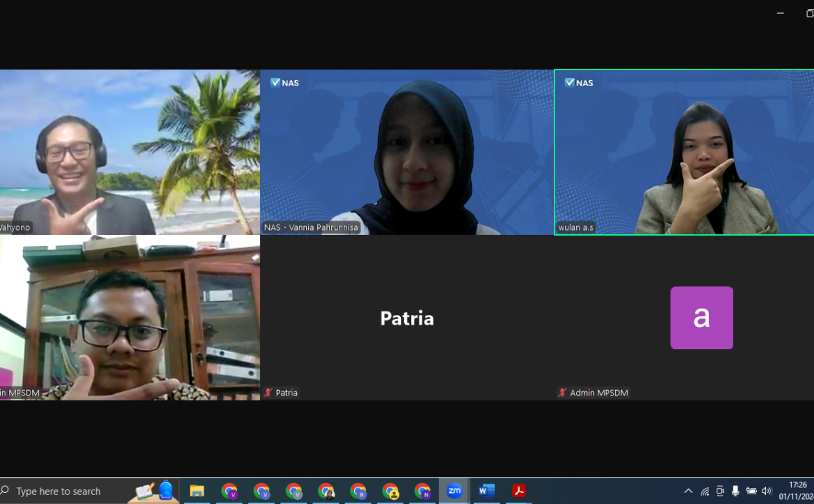
Task: Click the microphone icon in system tray
Action: 735,491
